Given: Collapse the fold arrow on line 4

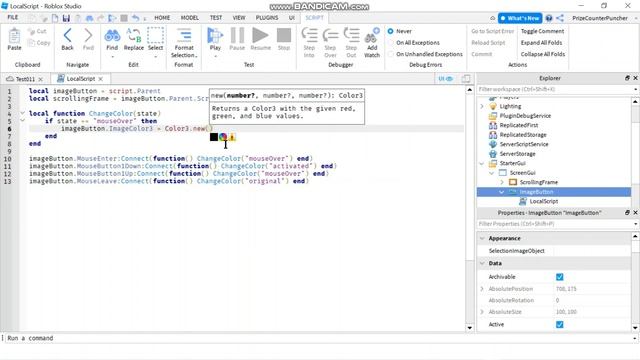Looking at the screenshot, I should [22, 113].
